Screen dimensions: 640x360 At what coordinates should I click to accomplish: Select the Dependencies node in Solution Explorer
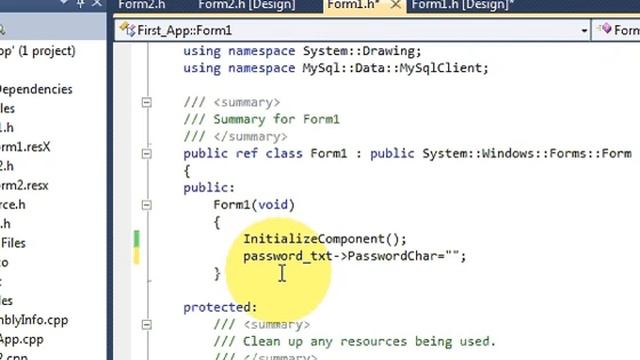click(36, 89)
